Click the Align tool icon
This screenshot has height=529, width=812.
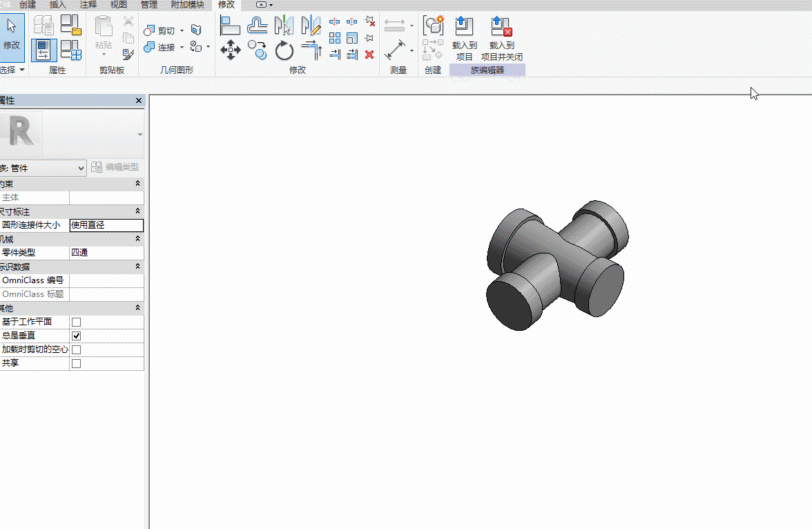(x=230, y=25)
